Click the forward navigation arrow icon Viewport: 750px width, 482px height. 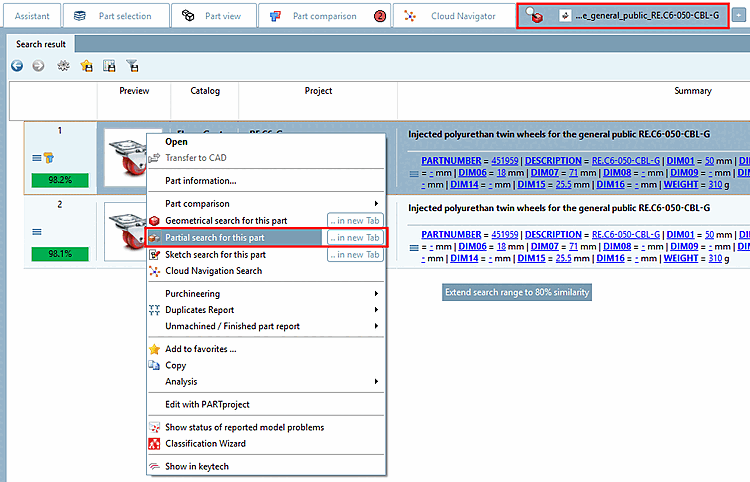pos(38,66)
